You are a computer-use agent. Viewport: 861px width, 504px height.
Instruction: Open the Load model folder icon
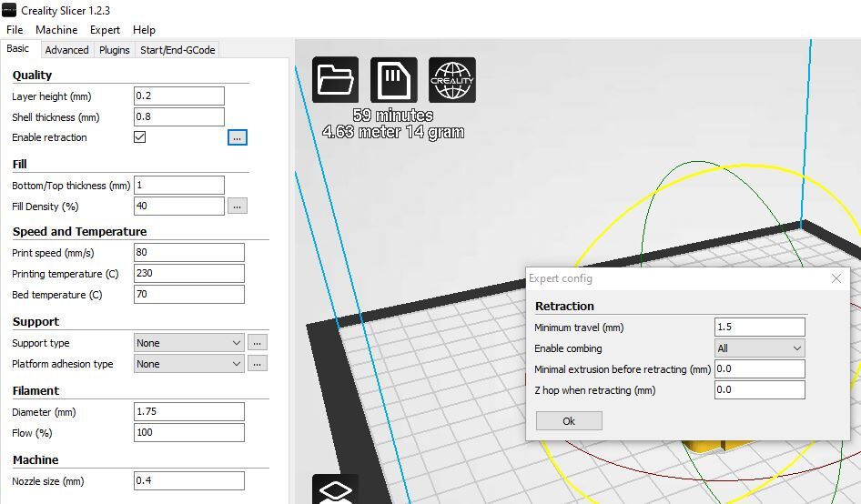[336, 80]
